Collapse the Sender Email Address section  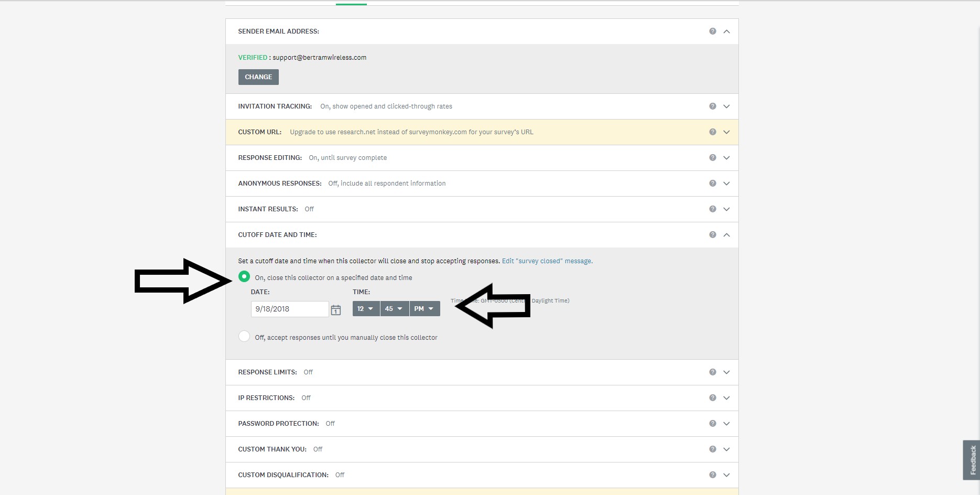(726, 31)
